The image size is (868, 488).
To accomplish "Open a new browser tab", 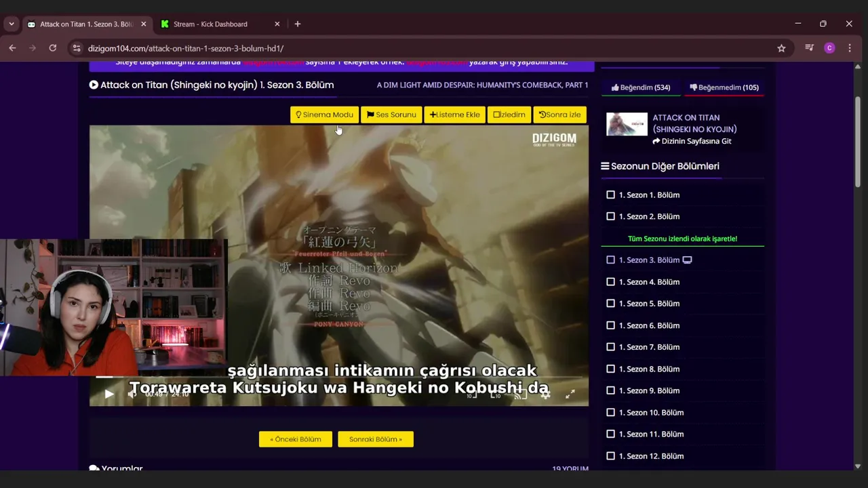I will tap(297, 24).
